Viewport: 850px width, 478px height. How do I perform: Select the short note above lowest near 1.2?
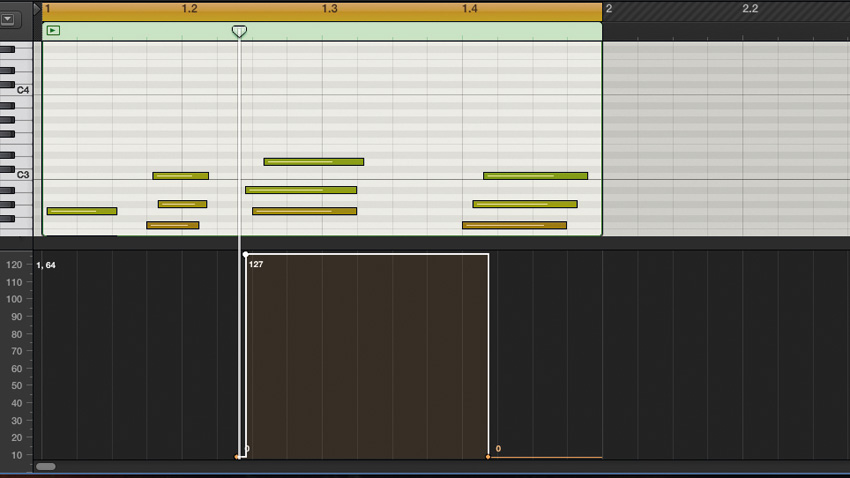(x=182, y=204)
